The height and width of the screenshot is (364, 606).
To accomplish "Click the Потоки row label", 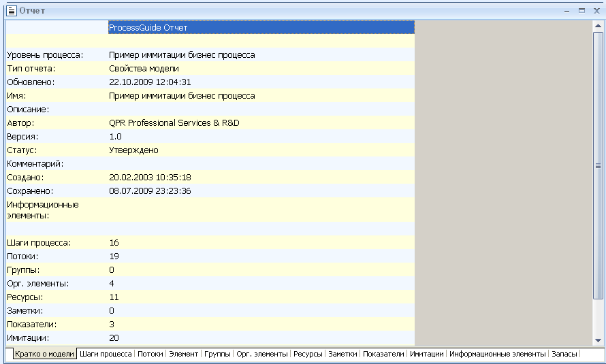I will point(22,257).
